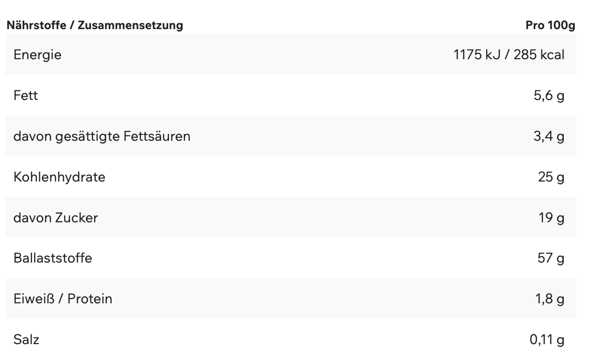Click the 'Fett' row label
The width and height of the screenshot is (610, 364).
pyautogui.click(x=26, y=95)
